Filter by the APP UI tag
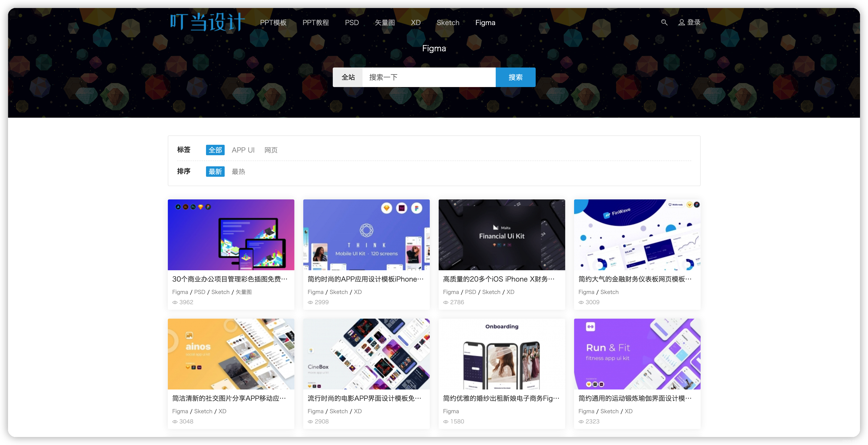The width and height of the screenshot is (868, 445). pos(243,150)
